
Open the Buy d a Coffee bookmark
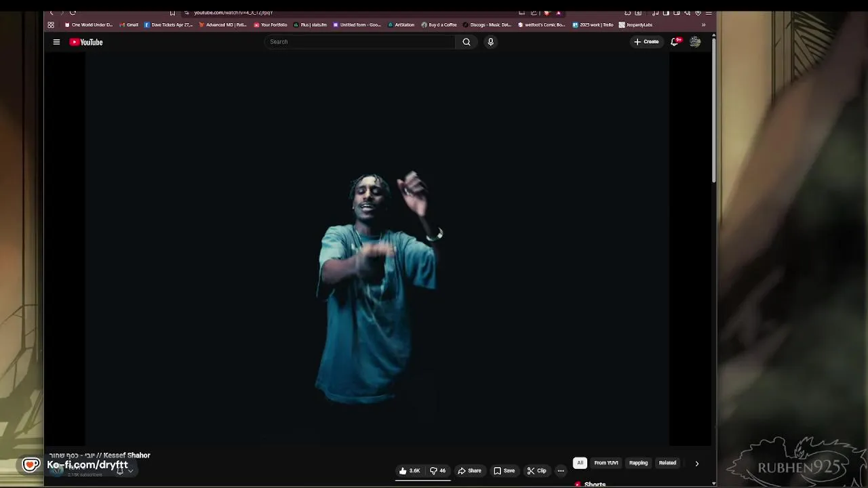[439, 25]
